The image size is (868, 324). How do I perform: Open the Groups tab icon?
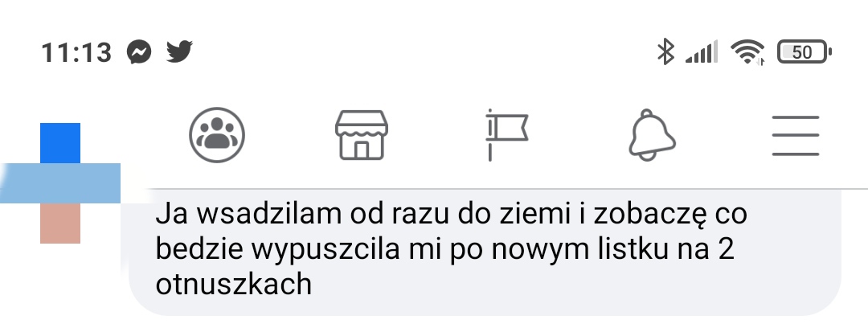(x=217, y=135)
